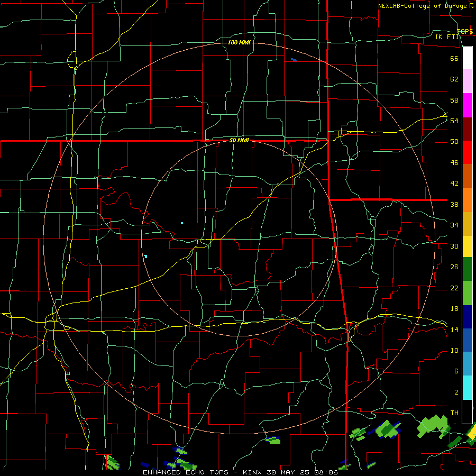Click the gold swatch between 34 and 38
The width and height of the screenshot is (476, 476).
point(467,224)
